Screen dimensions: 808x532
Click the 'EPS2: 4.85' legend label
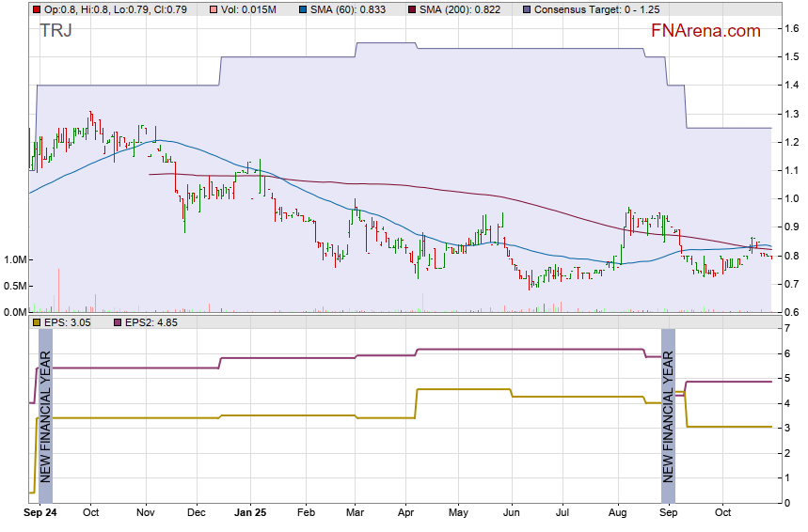151,322
